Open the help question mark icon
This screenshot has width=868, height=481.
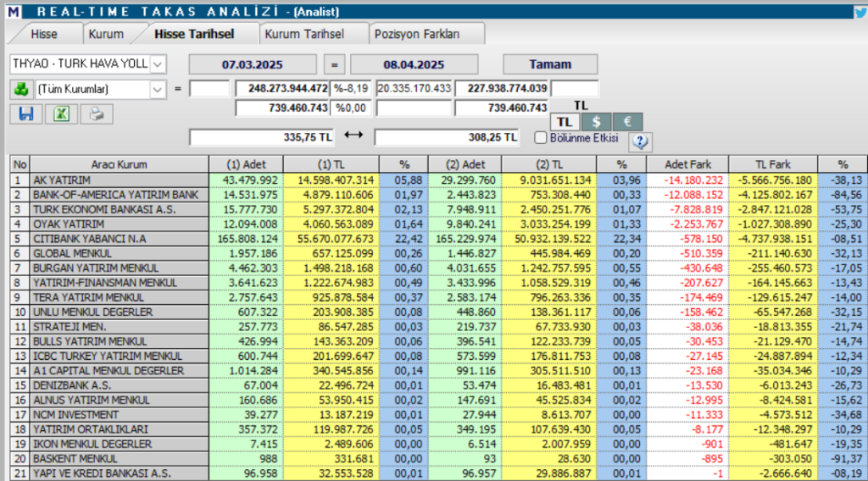click(x=640, y=141)
